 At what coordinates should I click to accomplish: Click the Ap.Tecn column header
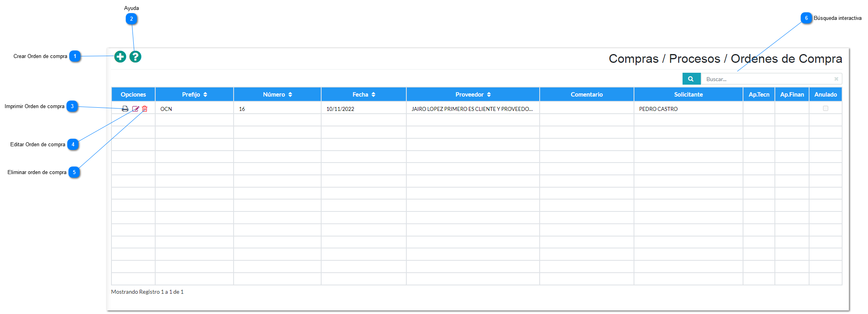[759, 95]
